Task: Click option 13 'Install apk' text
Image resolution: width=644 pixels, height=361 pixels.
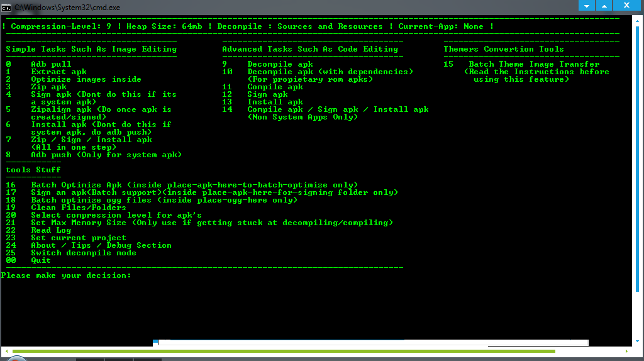Action: pyautogui.click(x=275, y=102)
